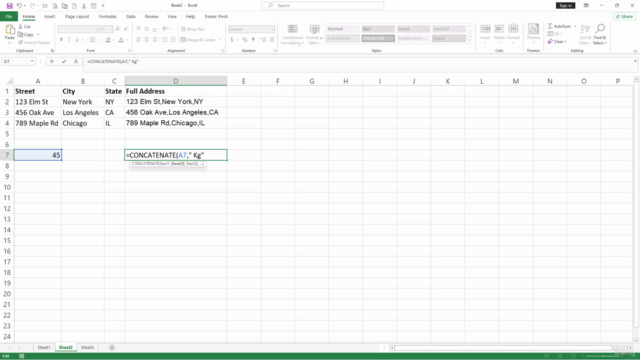
Task: Click the horizontal scrollbar at the bottom
Action: pyautogui.click(x=504, y=348)
